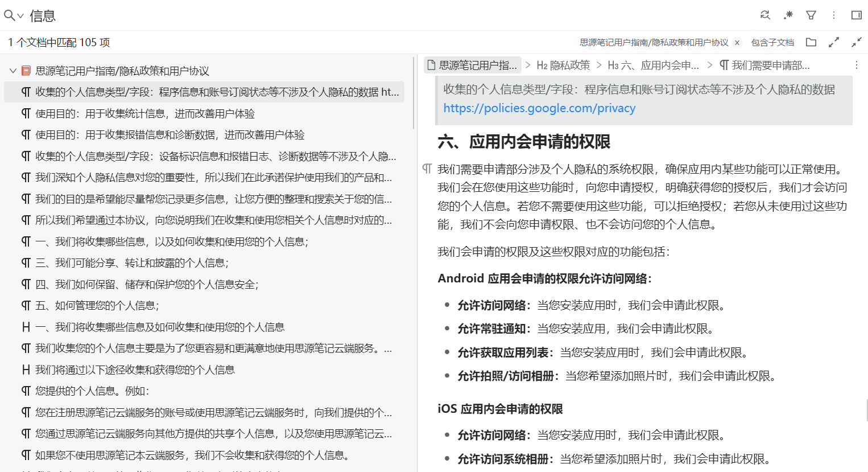Toggle the 包含子文档 option
Image resolution: width=868 pixels, height=472 pixels.
(x=772, y=43)
